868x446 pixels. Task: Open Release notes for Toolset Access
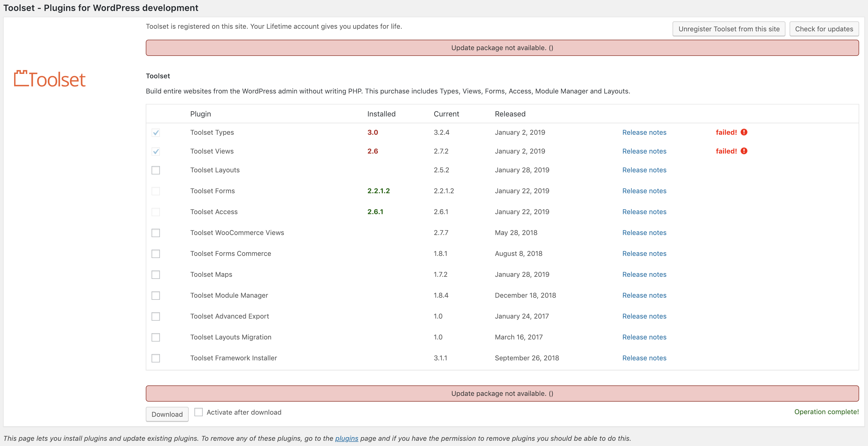pyautogui.click(x=644, y=212)
